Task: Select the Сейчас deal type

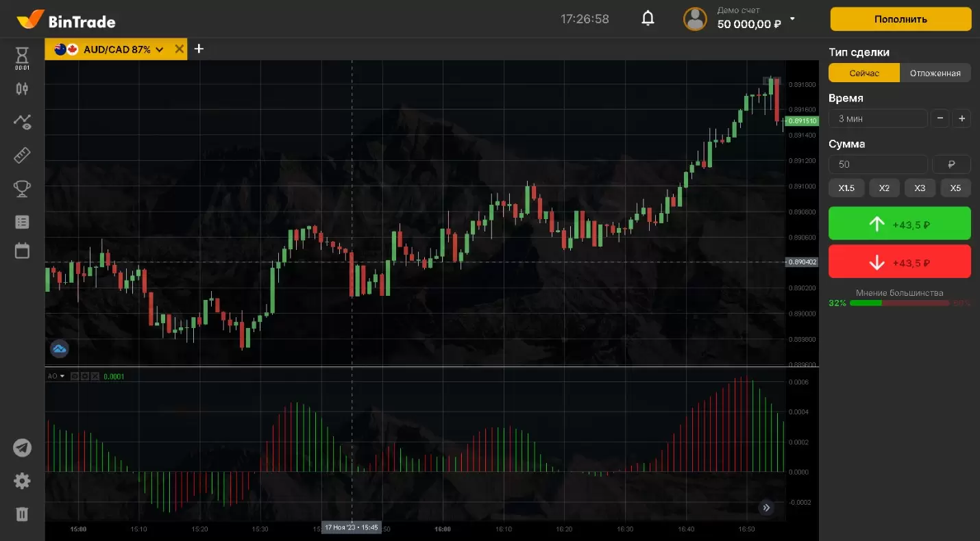Action: (863, 73)
